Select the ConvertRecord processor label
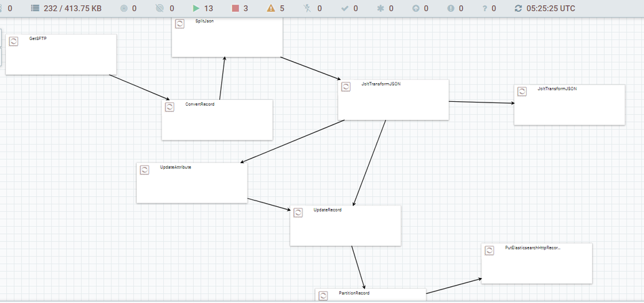644x303 pixels. click(200, 104)
